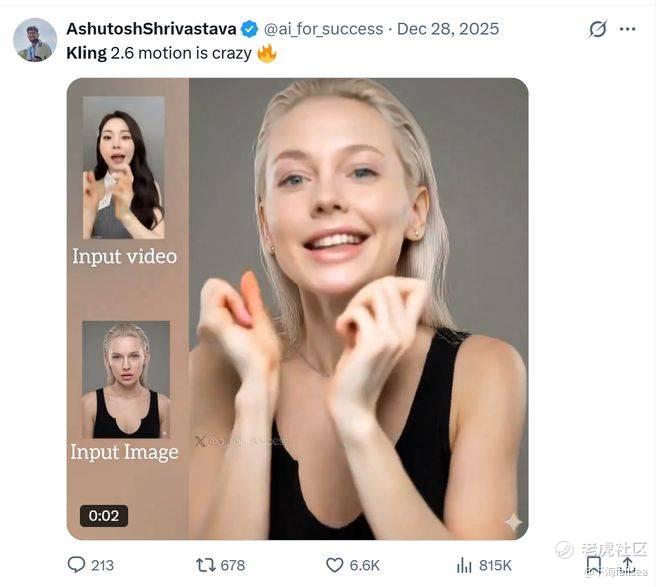
Task: Open the three-dot more options menu
Action: [628, 29]
